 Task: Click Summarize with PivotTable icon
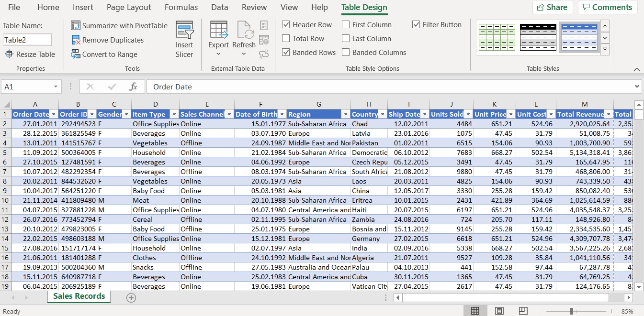pos(76,25)
